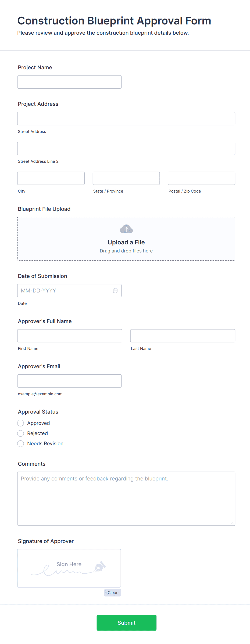Click the Street Address Line 2 field
The height and width of the screenshot is (644, 250).
point(126,148)
